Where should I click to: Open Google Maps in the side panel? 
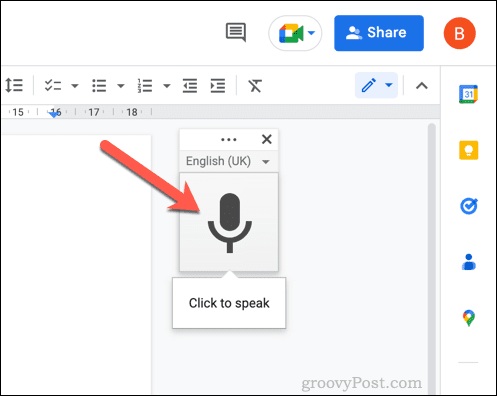469,318
